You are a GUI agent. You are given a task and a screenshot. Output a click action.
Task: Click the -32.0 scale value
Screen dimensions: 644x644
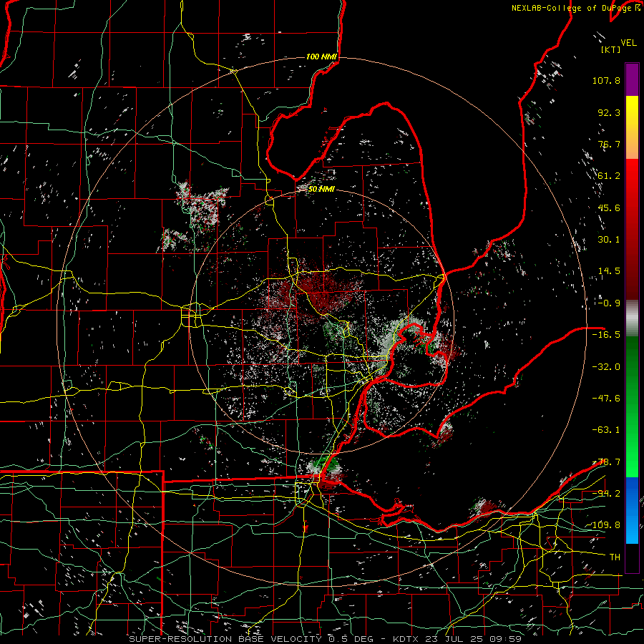[606, 367]
